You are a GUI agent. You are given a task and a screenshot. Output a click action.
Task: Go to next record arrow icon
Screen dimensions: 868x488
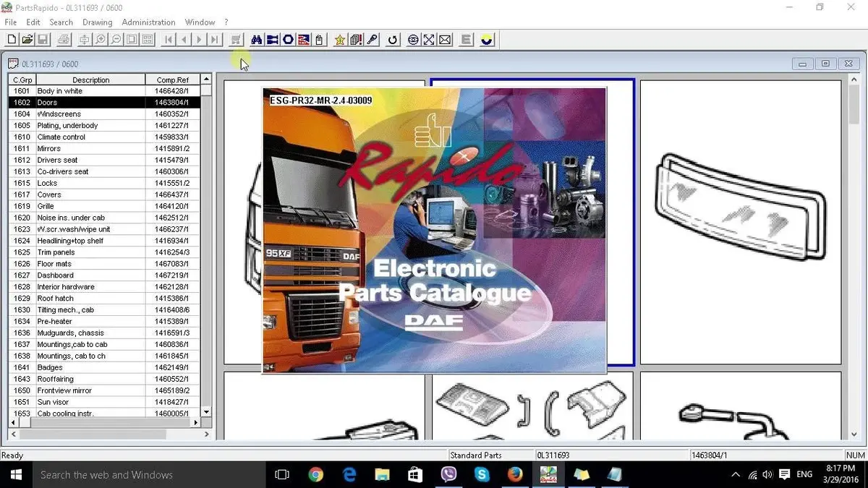[x=200, y=40]
